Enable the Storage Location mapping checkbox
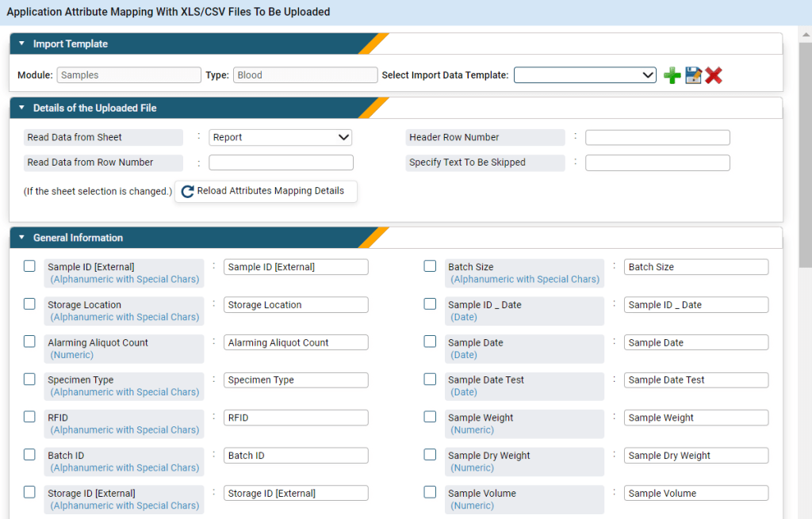 (29, 303)
